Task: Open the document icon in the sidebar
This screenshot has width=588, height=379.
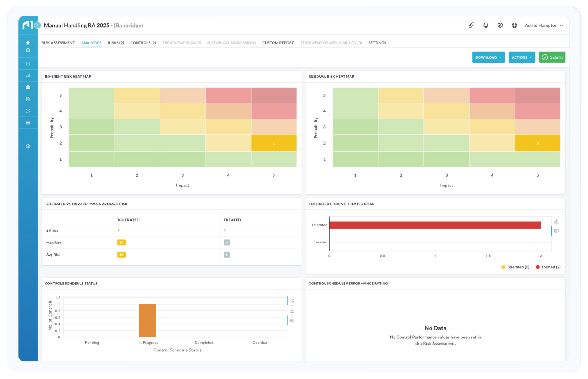Action: [x=28, y=99]
